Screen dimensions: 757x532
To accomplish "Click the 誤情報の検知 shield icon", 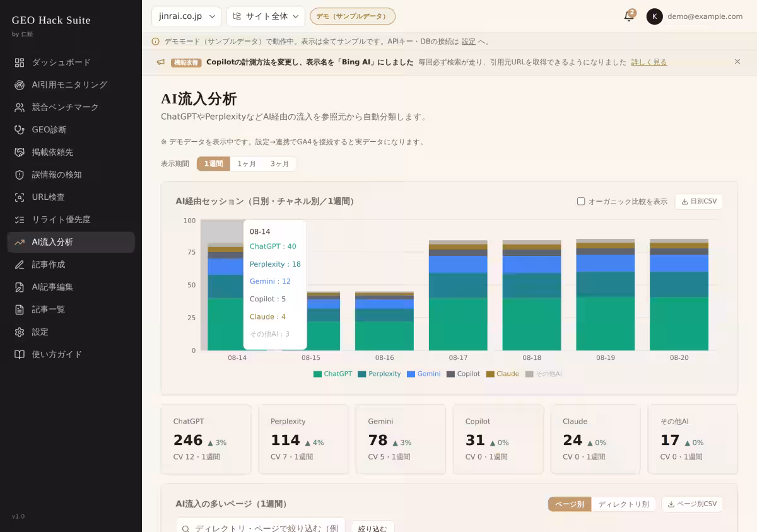I will (20, 175).
